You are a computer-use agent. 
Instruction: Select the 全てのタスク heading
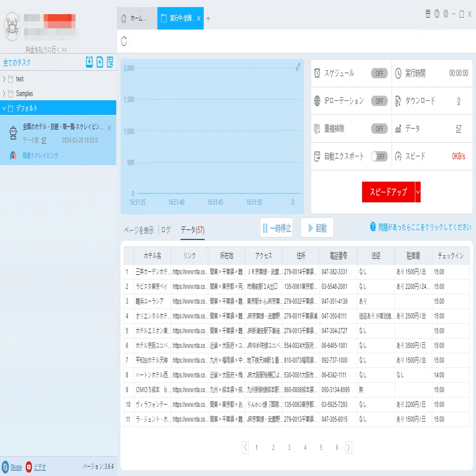pyautogui.click(x=17, y=63)
